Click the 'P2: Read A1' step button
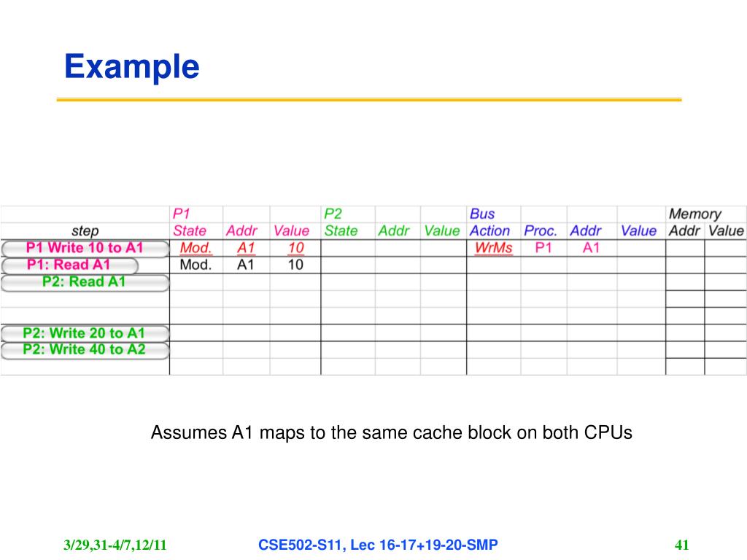 tap(85, 282)
